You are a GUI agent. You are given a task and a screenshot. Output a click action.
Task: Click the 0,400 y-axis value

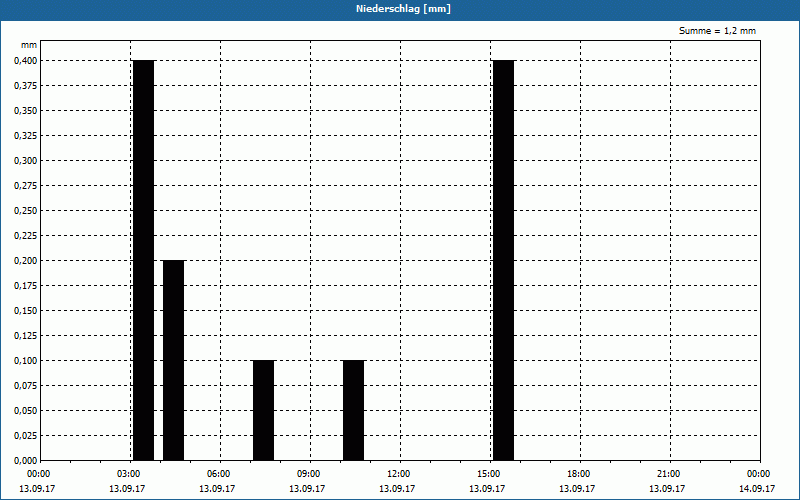coord(26,61)
